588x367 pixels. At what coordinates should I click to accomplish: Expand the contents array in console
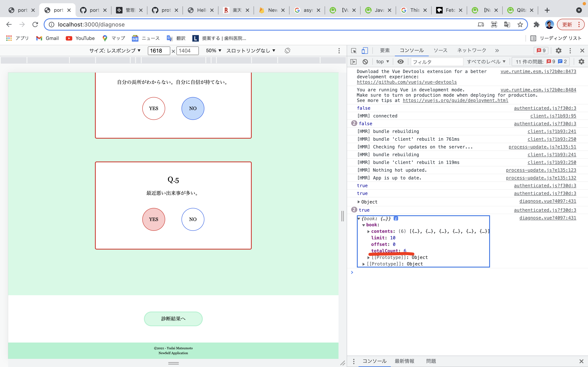point(369,231)
